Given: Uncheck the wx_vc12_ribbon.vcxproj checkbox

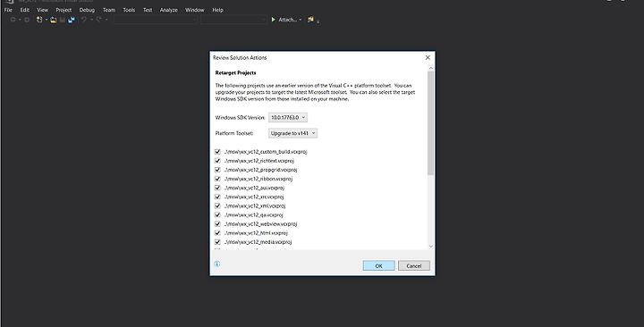Looking at the screenshot, I should tap(217, 179).
